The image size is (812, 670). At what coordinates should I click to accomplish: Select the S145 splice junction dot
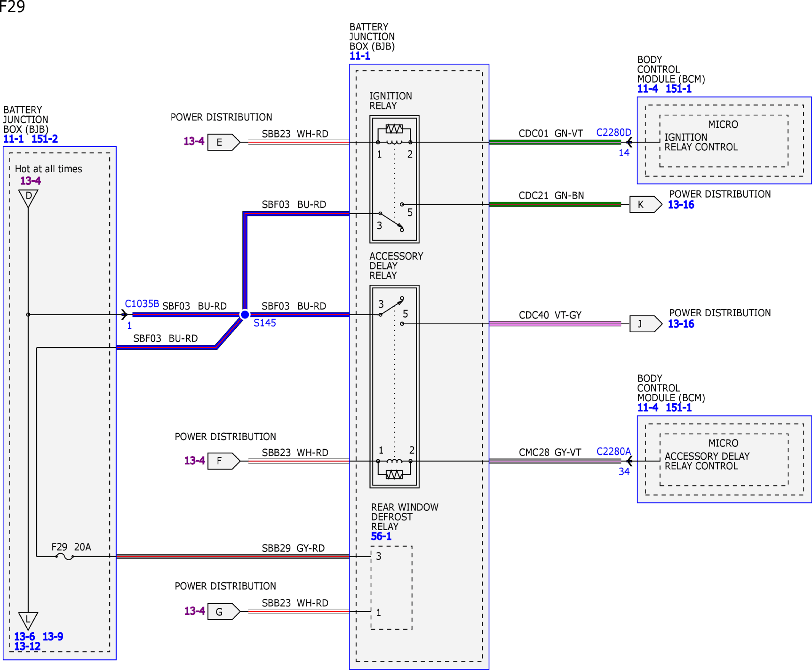[x=245, y=314]
